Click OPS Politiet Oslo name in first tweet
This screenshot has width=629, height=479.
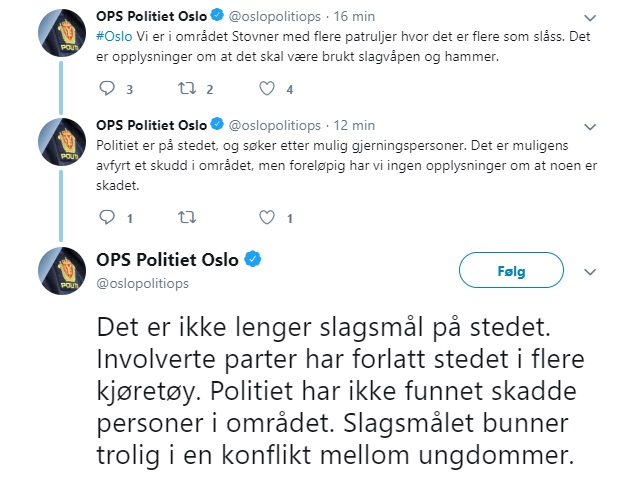[151, 15]
